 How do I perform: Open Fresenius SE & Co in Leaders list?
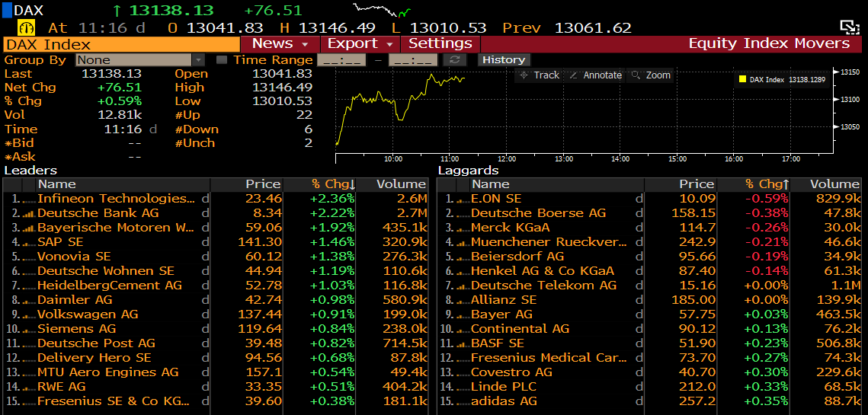[114, 401]
